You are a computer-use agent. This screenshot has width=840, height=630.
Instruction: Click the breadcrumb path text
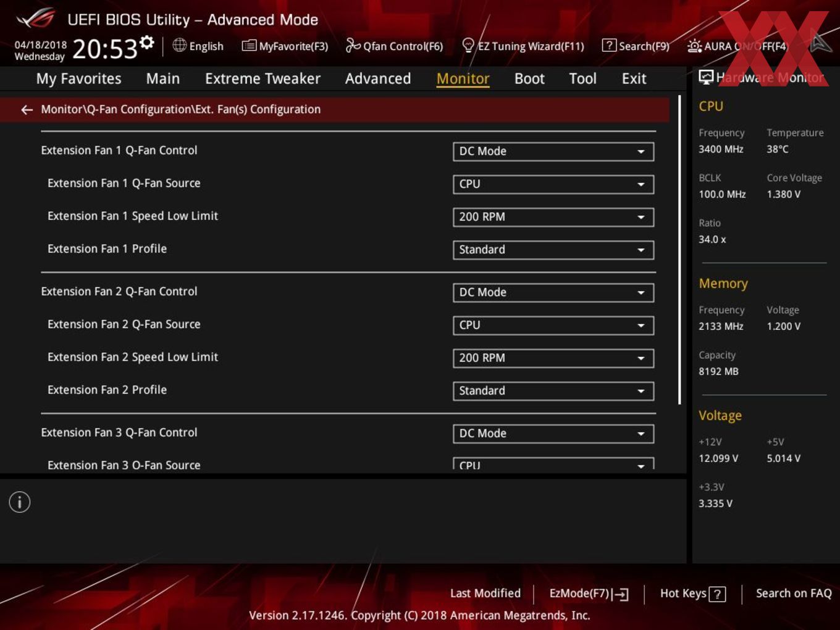181,109
